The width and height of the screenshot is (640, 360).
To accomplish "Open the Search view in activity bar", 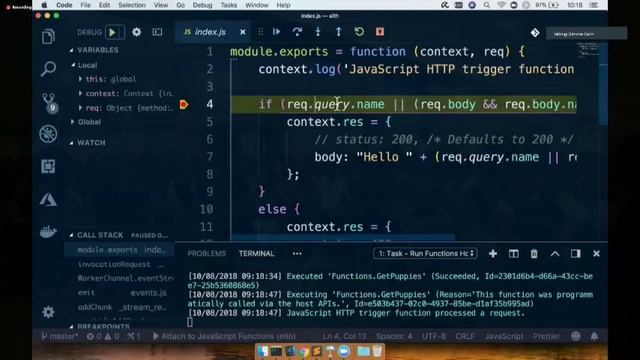I will point(48,69).
